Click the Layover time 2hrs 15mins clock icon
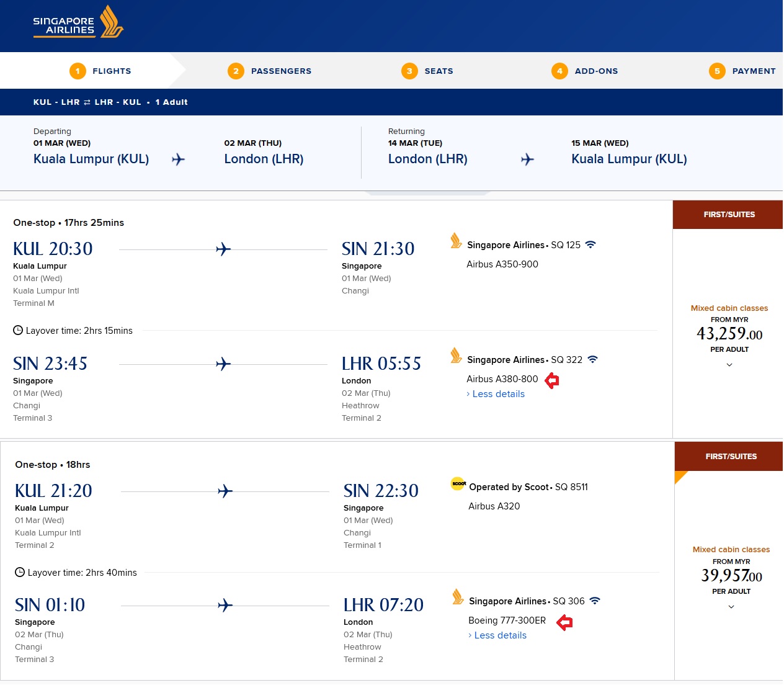The height and width of the screenshot is (685, 784). pos(18,331)
